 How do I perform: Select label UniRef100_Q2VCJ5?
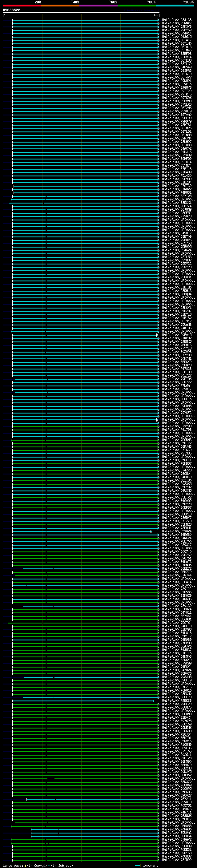(177, 84)
